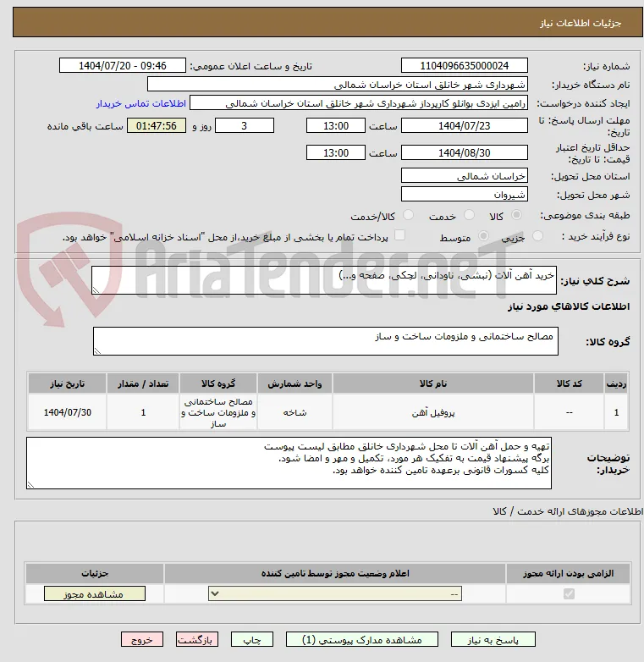Click the announcement date 1404/07/20 - 09:46 field
The height and width of the screenshot is (662, 644).
[x=123, y=65]
